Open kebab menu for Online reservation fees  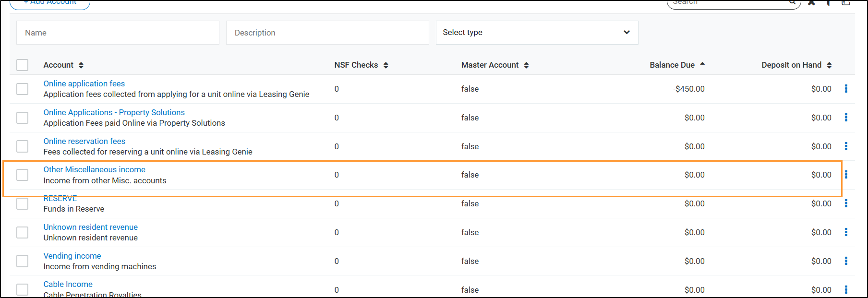[x=846, y=146]
